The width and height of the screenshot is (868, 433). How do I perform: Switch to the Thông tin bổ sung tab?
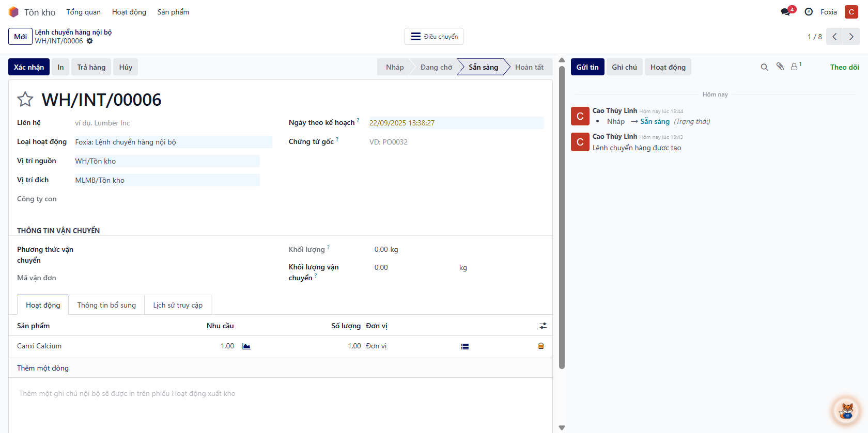[x=106, y=305]
